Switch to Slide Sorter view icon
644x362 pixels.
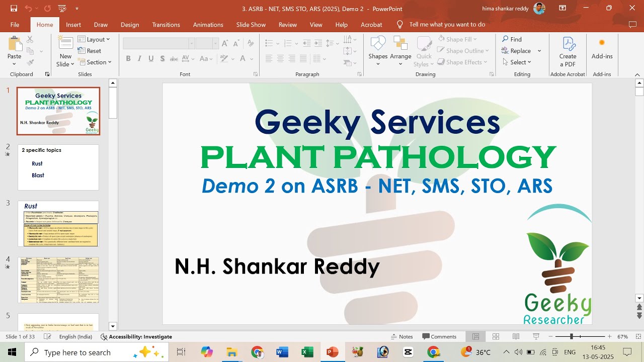(x=496, y=337)
